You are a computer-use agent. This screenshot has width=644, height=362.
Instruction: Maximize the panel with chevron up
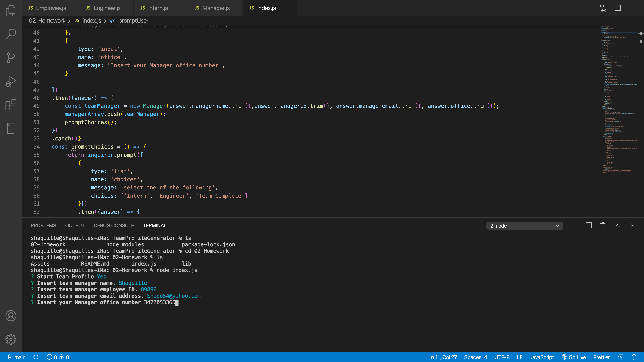(617, 225)
